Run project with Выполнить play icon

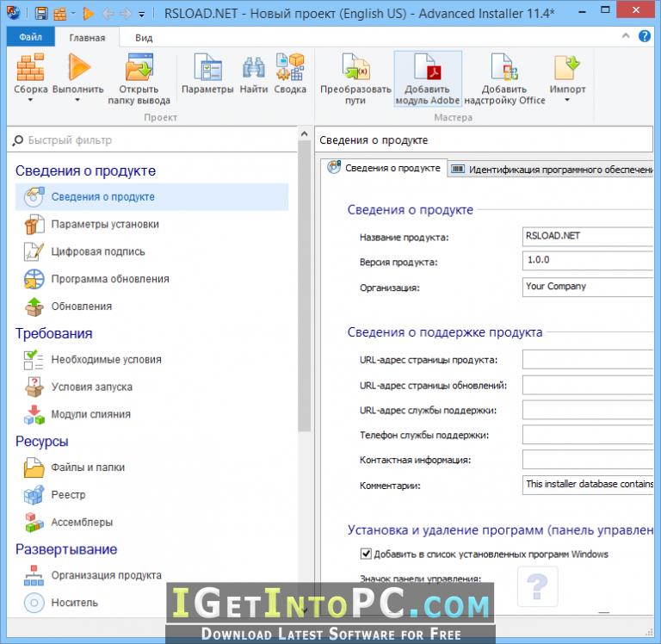tap(78, 67)
